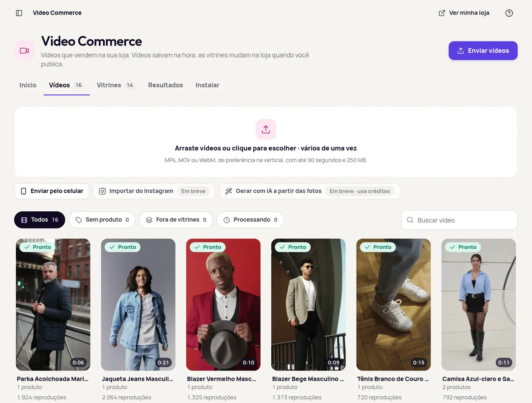Open the Jaqueta Jeans Masculina video thumbnail
Image resolution: width=532 pixels, height=403 pixels.
[138, 305]
